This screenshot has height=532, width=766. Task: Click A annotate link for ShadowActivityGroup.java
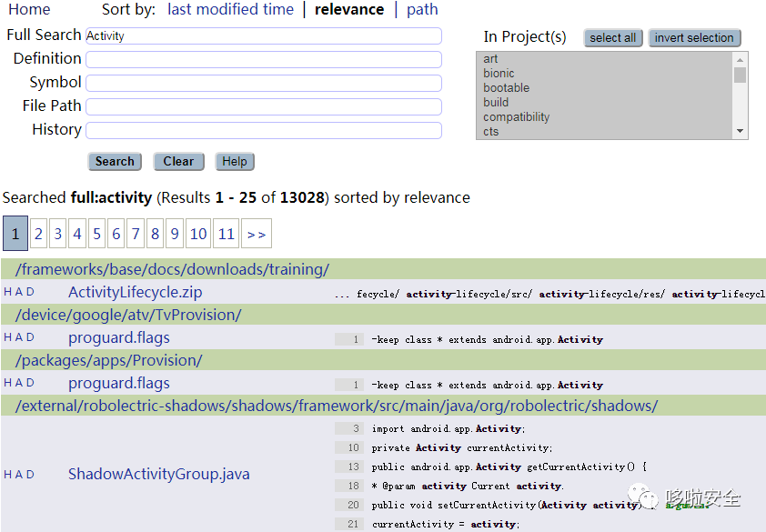pos(19,475)
